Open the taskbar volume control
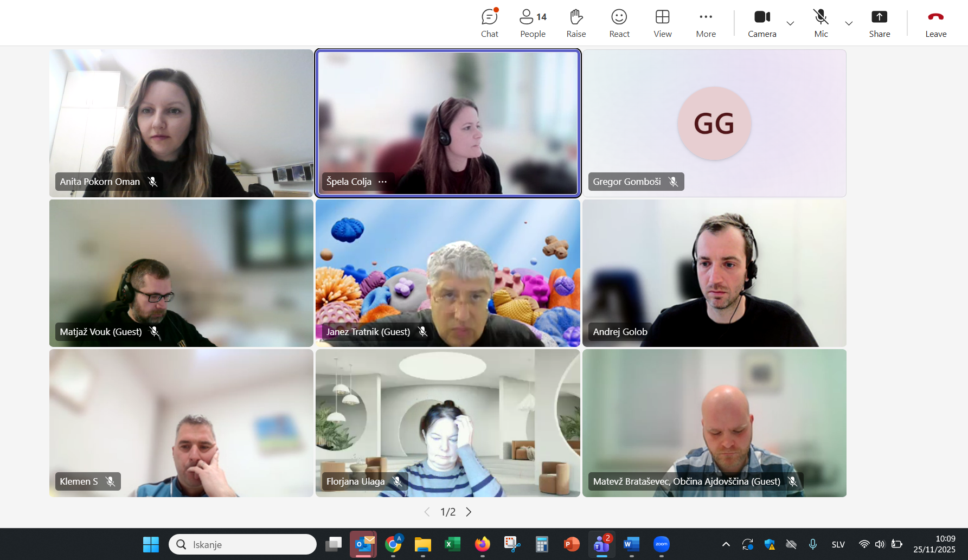The width and height of the screenshot is (968, 560). tap(880, 544)
